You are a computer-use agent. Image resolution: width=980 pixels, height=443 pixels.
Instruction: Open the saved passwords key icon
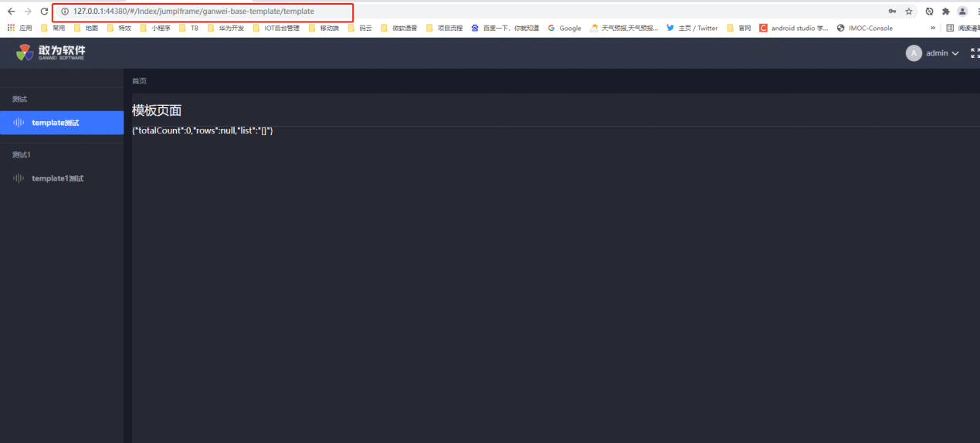pyautogui.click(x=892, y=12)
